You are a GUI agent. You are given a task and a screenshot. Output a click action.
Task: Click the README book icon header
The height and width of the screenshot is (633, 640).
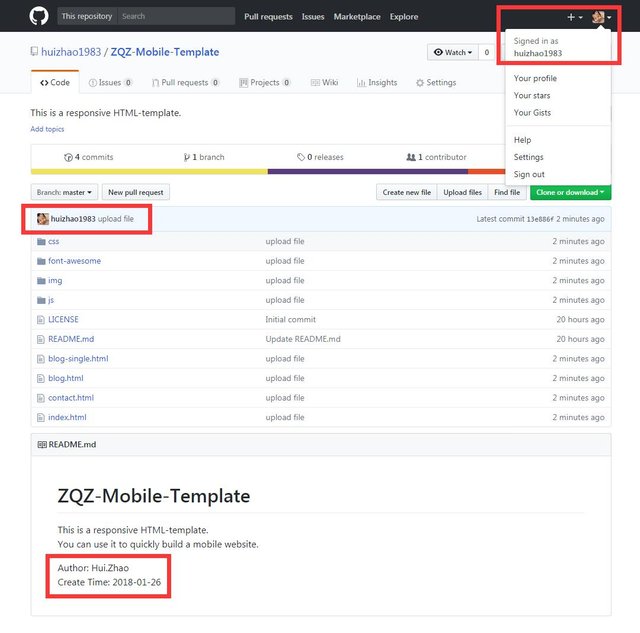pos(42,444)
